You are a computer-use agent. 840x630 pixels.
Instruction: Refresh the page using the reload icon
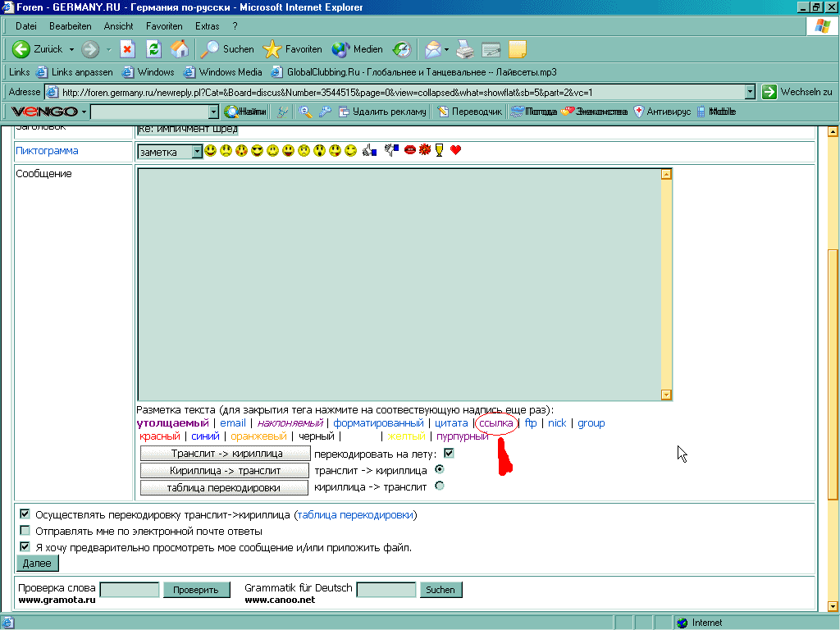coord(153,49)
